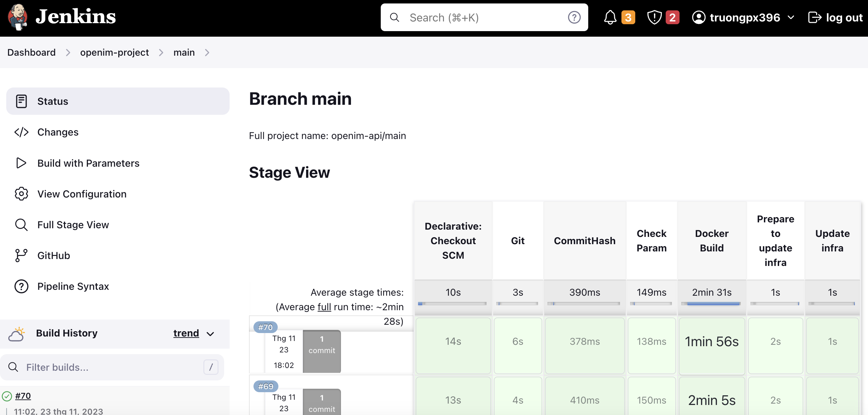Expand the chevron after openim-project breadcrumb
The height and width of the screenshot is (415, 868).
click(x=161, y=53)
